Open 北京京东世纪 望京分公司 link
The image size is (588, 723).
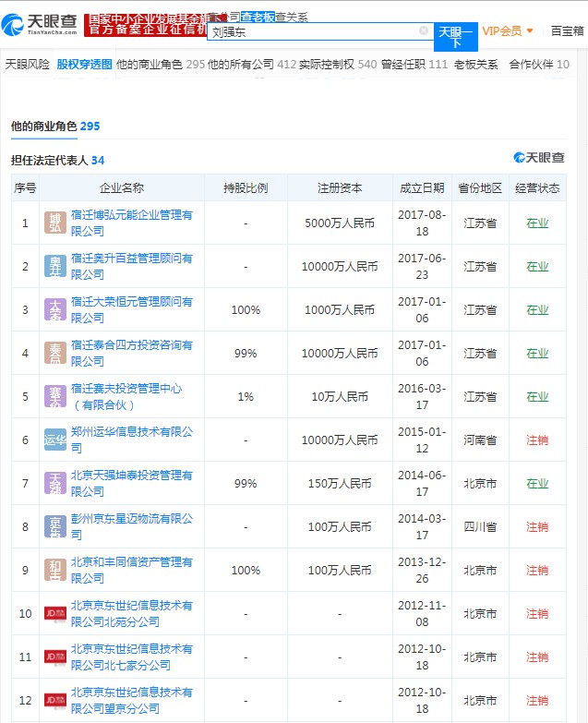click(132, 700)
